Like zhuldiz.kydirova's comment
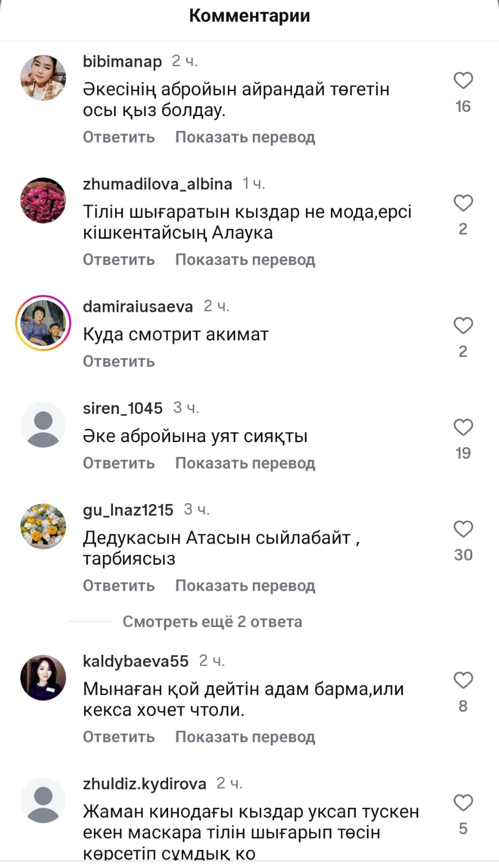 [463, 803]
